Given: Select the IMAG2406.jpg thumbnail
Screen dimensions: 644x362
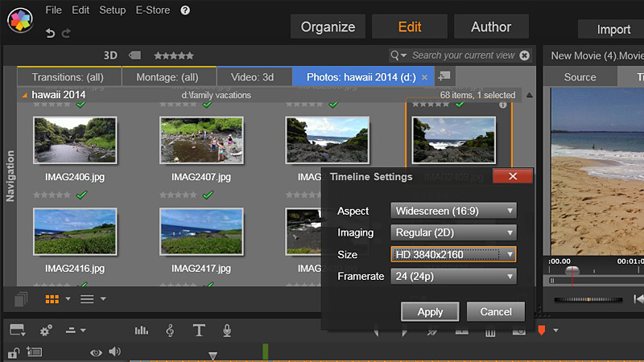Looking at the screenshot, I should (x=75, y=141).
